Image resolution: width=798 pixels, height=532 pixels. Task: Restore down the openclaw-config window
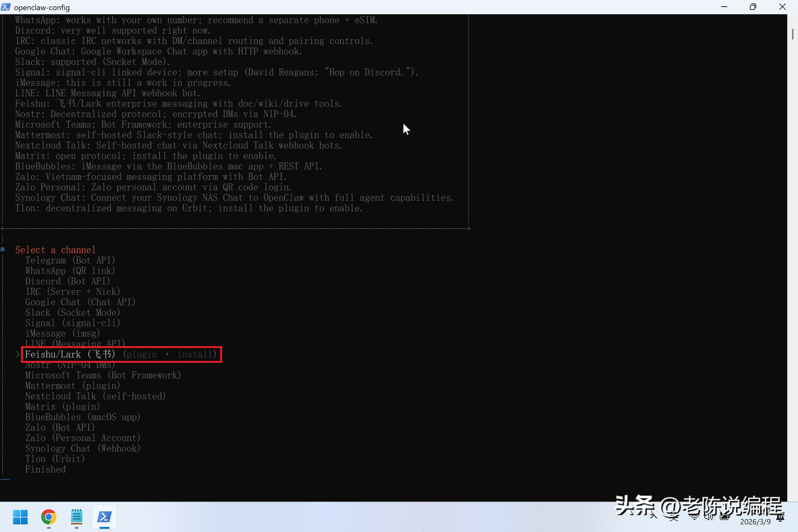753,7
